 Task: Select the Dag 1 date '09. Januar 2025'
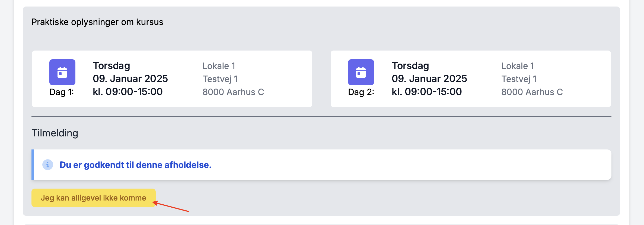pos(130,79)
